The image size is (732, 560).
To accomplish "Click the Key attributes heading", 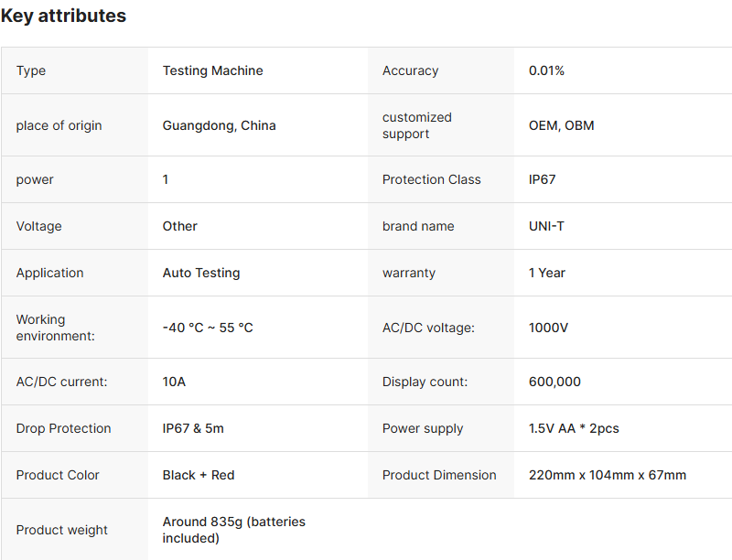I will pos(63,16).
